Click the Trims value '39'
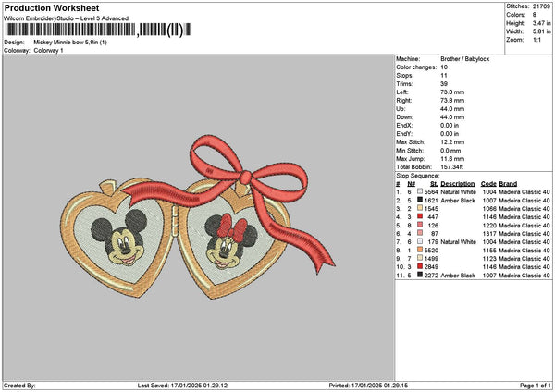Viewport: 555px width, 392px height. (x=444, y=84)
